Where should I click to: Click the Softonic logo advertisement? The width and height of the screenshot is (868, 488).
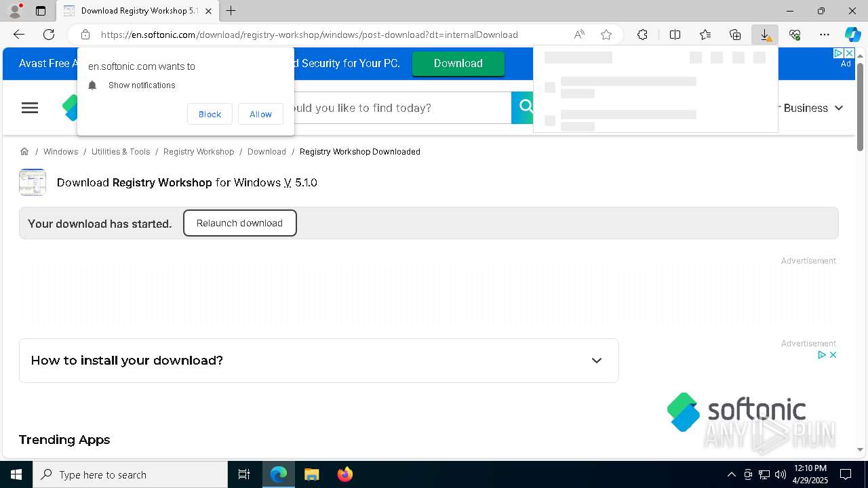[x=736, y=411]
